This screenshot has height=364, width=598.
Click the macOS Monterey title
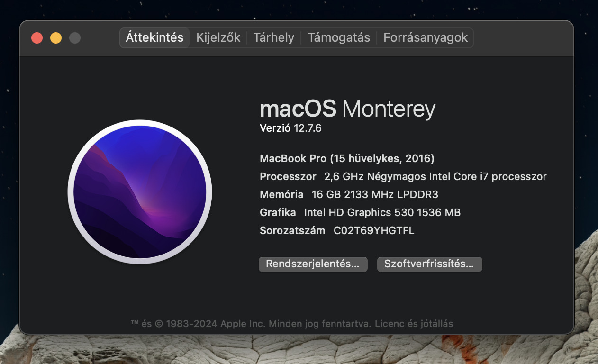click(347, 109)
